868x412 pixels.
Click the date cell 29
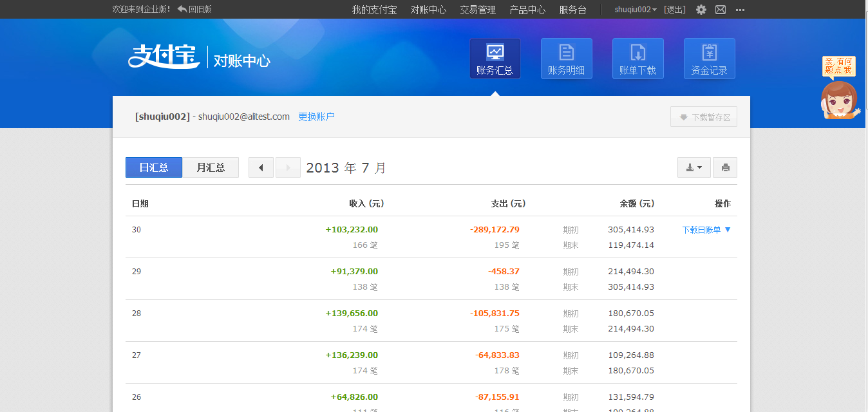point(137,272)
